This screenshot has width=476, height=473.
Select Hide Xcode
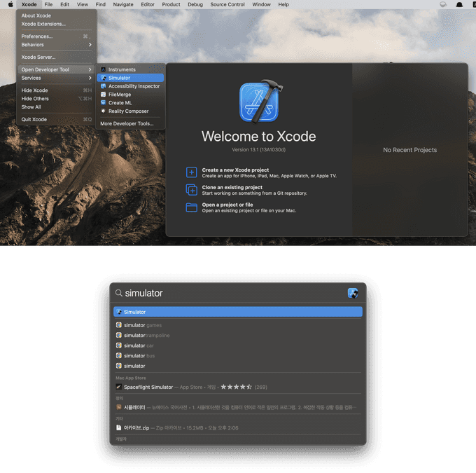click(57, 90)
